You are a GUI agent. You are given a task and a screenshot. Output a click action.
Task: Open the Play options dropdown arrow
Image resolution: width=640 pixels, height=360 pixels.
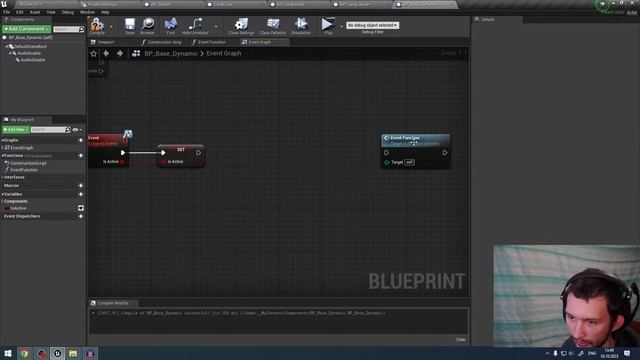tap(341, 27)
